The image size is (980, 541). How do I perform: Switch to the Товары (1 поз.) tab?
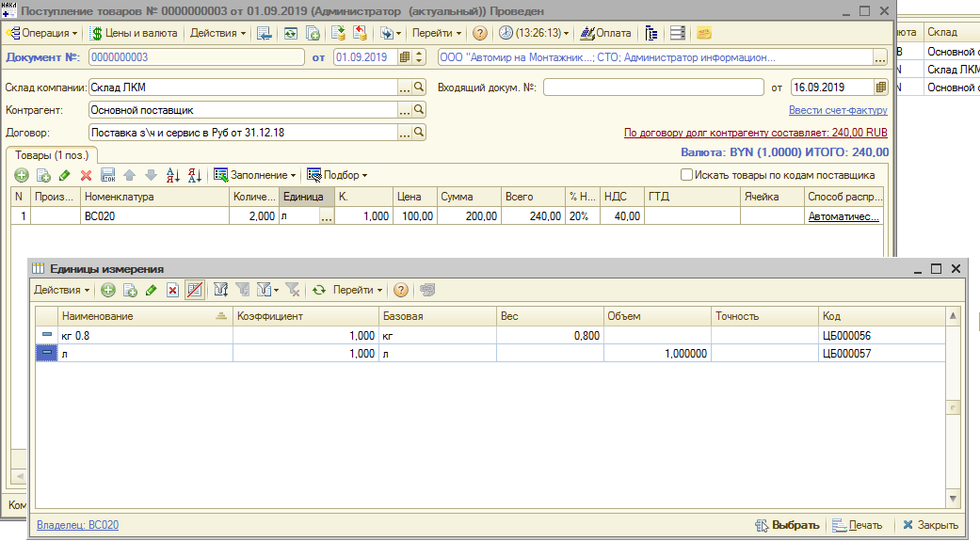click(52, 155)
